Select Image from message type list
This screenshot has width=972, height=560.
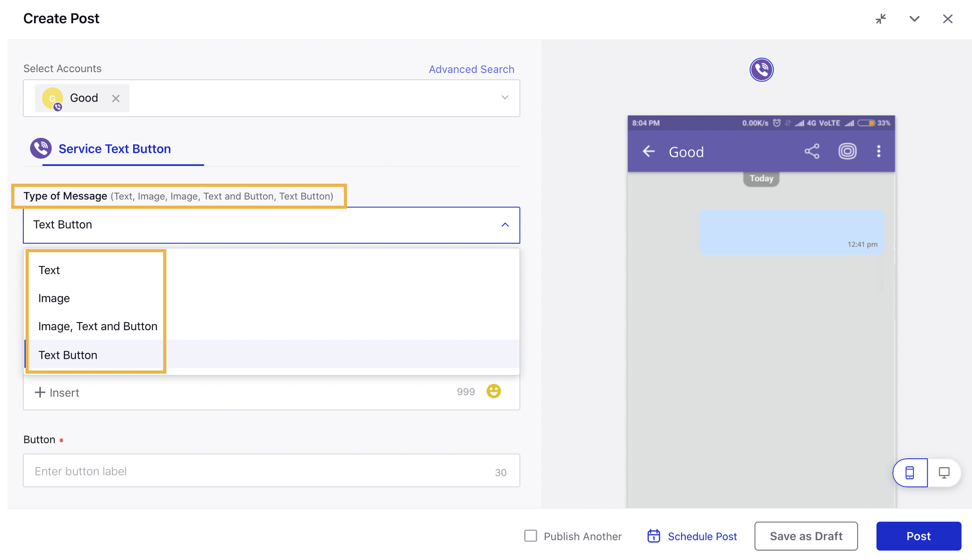tap(53, 298)
